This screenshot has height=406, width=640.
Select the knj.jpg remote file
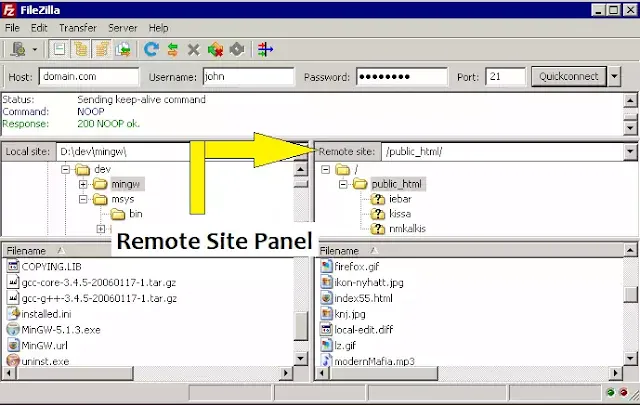click(349, 314)
